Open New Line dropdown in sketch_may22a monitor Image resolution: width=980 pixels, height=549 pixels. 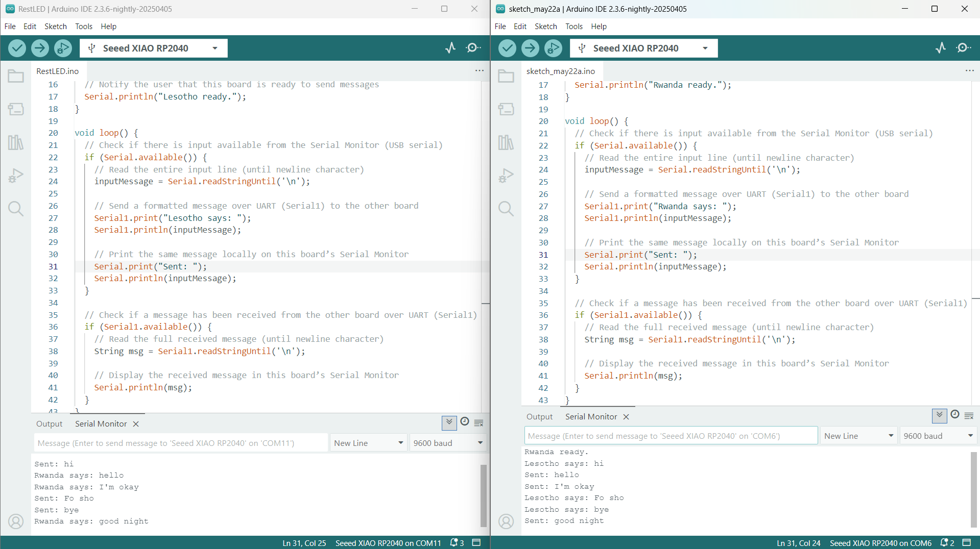click(859, 436)
